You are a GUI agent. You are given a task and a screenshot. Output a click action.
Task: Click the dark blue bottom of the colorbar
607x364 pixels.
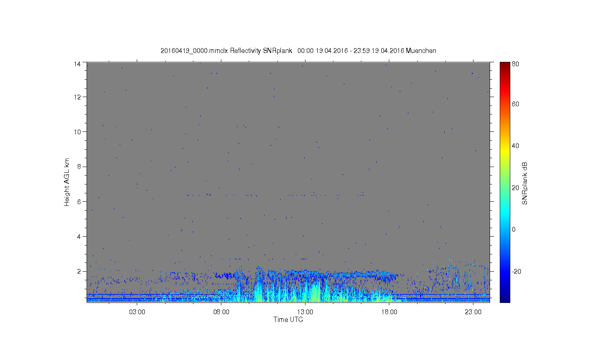point(505,299)
